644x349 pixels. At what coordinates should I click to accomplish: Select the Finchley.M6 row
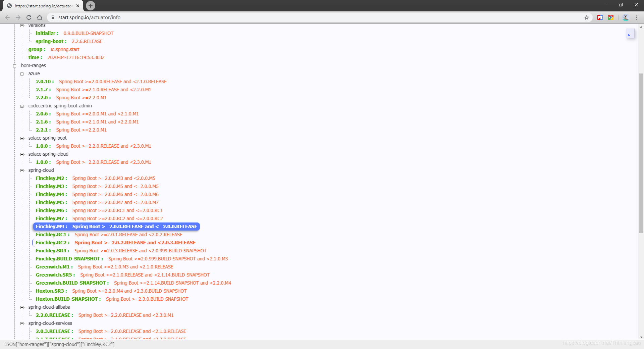click(x=99, y=210)
